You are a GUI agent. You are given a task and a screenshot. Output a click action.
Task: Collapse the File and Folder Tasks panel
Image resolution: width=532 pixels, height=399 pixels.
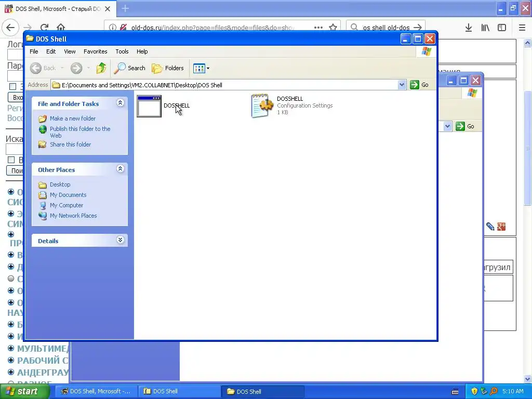[x=121, y=103]
